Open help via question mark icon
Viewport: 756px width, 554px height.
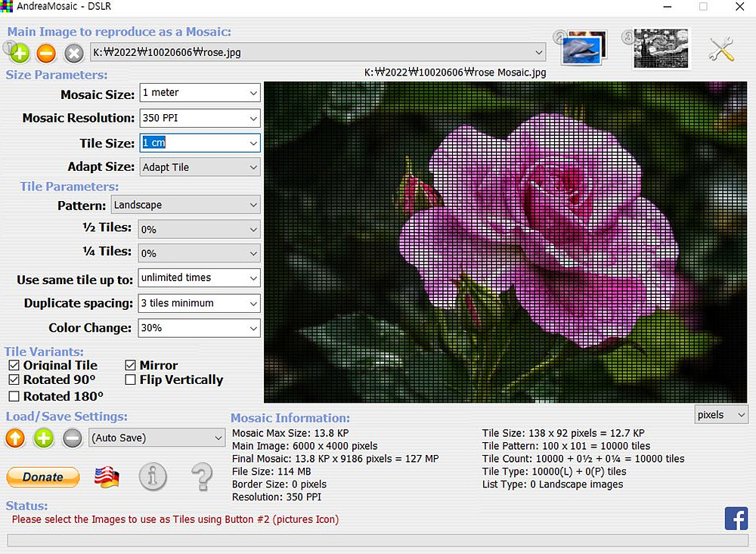pos(202,476)
